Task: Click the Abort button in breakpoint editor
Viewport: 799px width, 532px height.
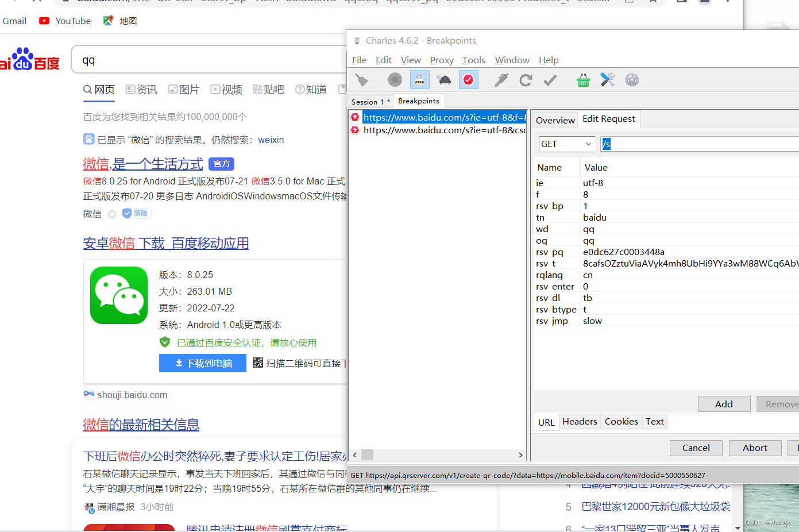Action: (755, 448)
